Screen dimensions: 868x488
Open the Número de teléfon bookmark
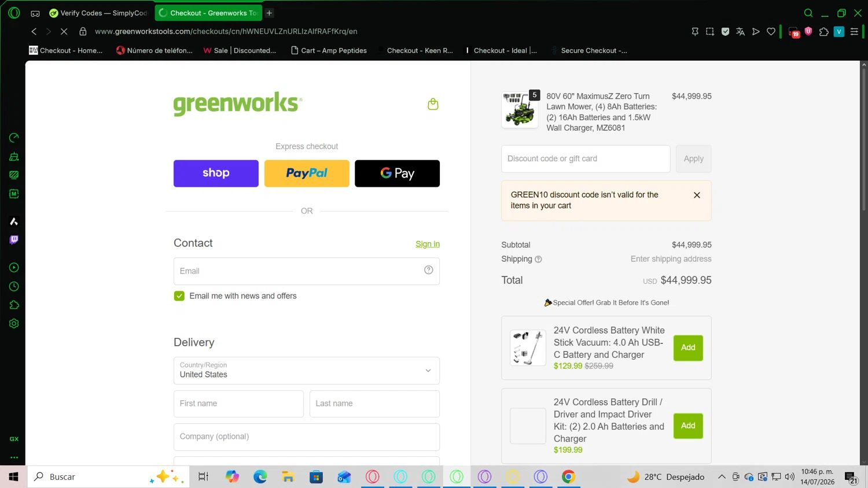point(155,50)
